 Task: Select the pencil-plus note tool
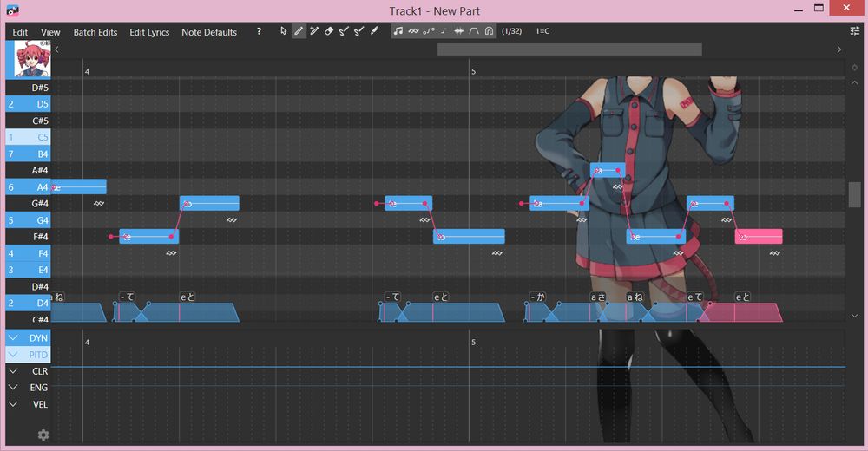pyautogui.click(x=314, y=31)
